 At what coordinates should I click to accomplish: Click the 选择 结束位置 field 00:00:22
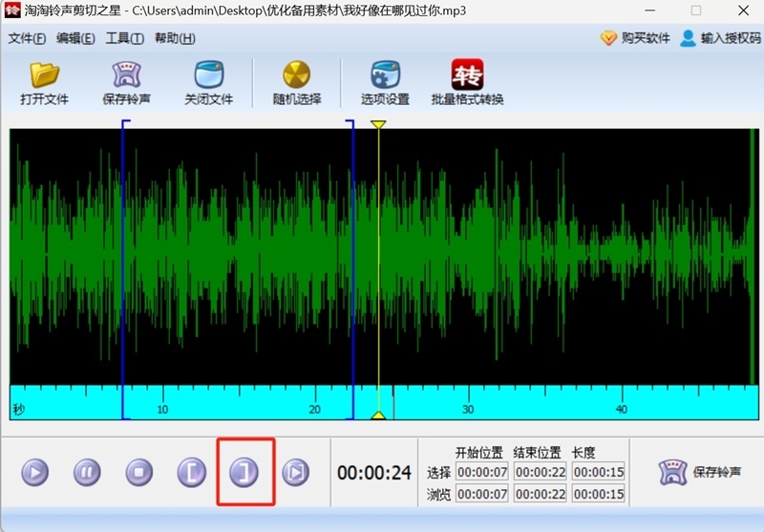pos(541,472)
